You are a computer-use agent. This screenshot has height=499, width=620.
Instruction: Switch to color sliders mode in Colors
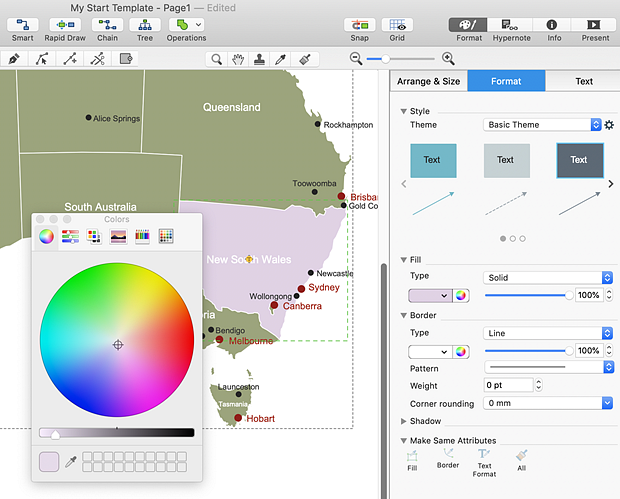tap(70, 236)
